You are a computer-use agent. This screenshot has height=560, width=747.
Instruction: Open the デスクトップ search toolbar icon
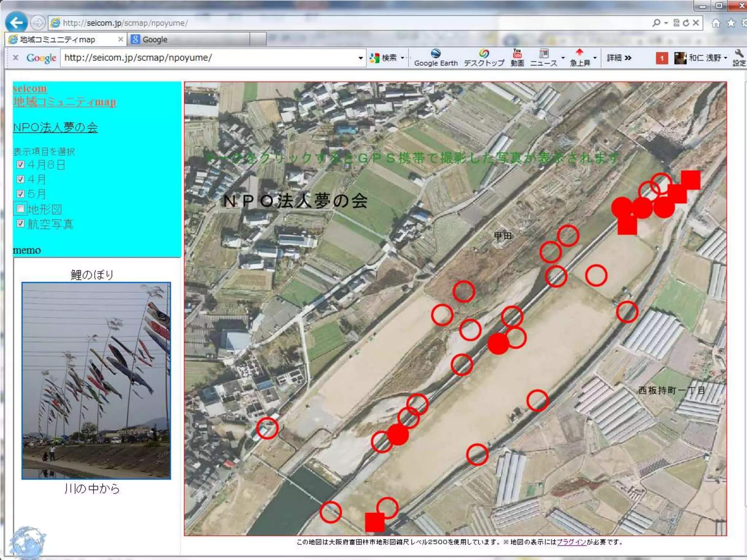[484, 58]
